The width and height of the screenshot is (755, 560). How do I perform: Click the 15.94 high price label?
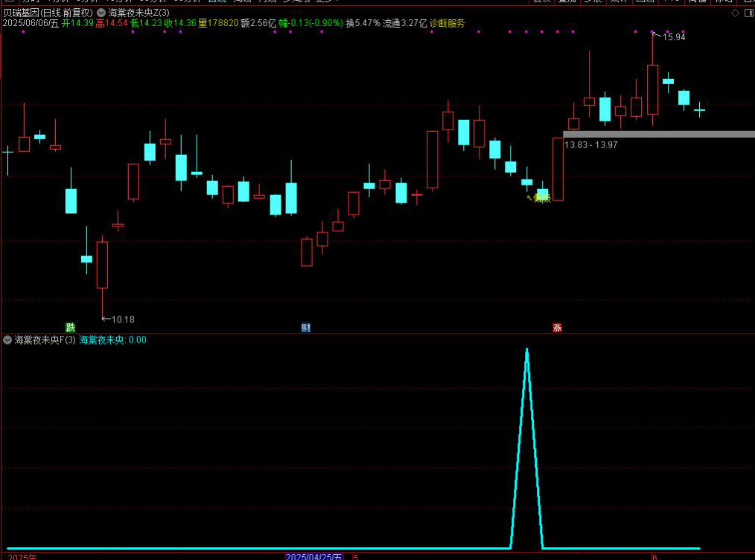[x=673, y=36]
